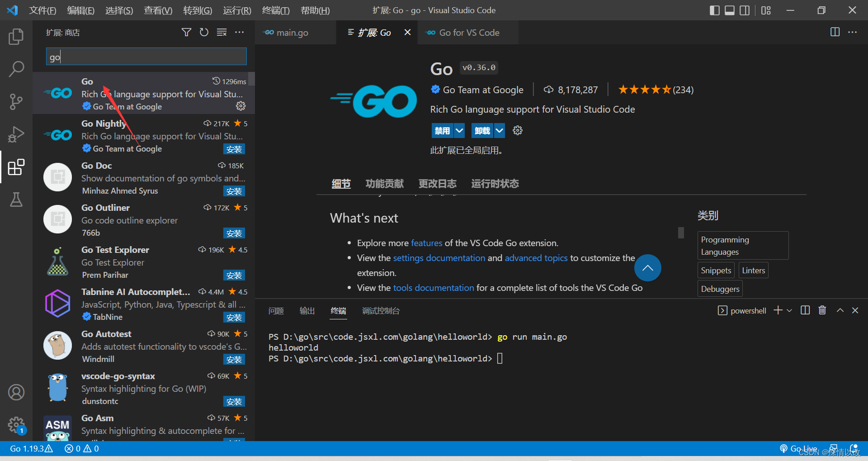Maximize the panel with the up chevron

tap(840, 310)
